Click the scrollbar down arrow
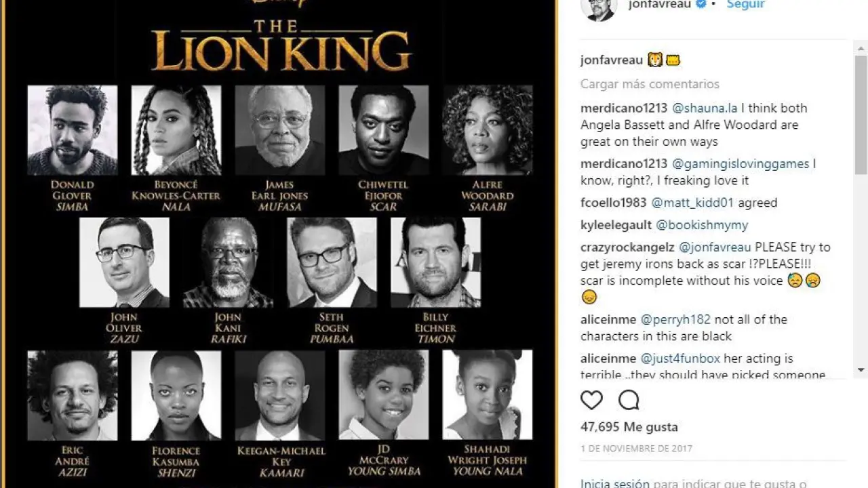This screenshot has height=488, width=868. coord(861,370)
